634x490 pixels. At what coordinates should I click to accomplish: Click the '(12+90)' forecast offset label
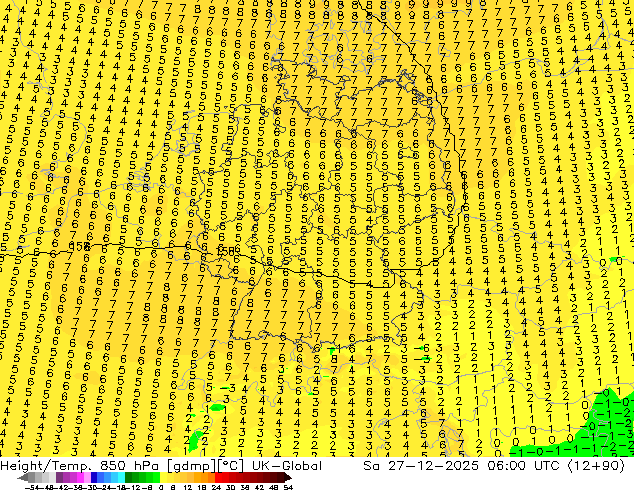[x=597, y=466]
